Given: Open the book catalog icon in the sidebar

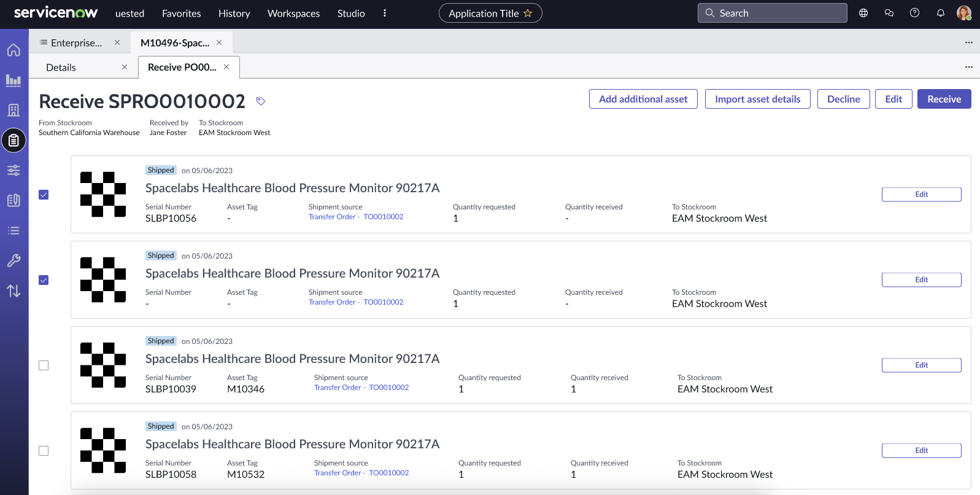Looking at the screenshot, I should click(14, 200).
